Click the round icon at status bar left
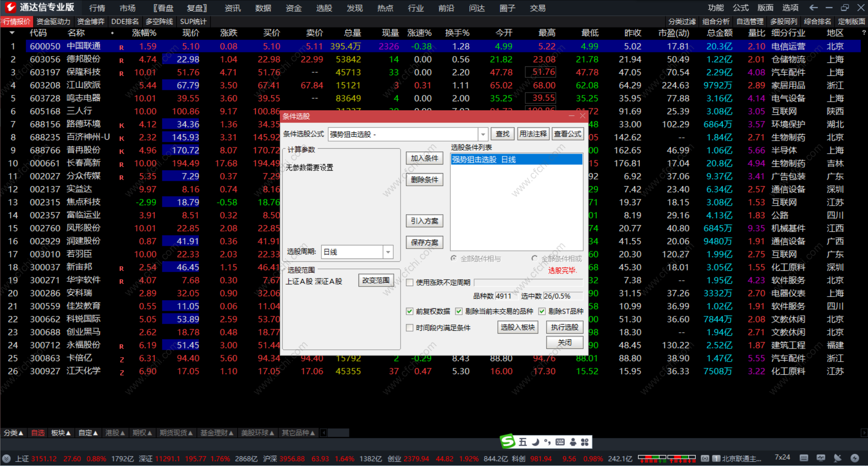The image size is (868, 466). pyautogui.click(x=6, y=458)
